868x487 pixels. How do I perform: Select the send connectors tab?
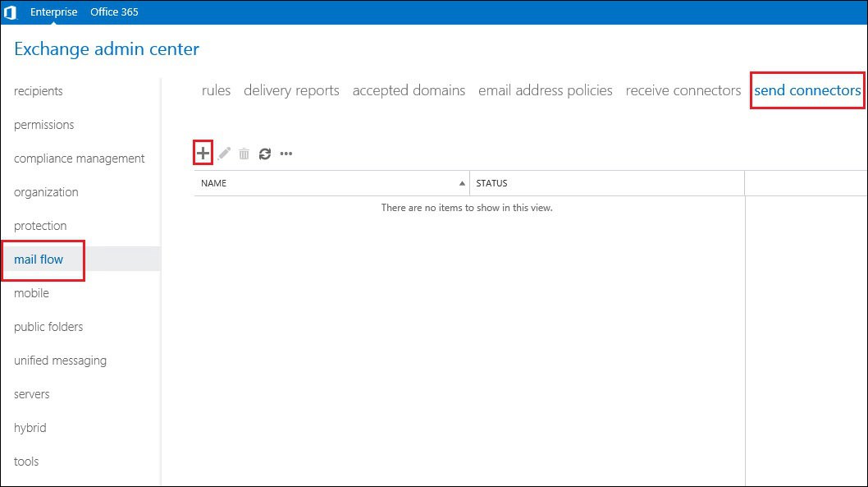coord(807,90)
